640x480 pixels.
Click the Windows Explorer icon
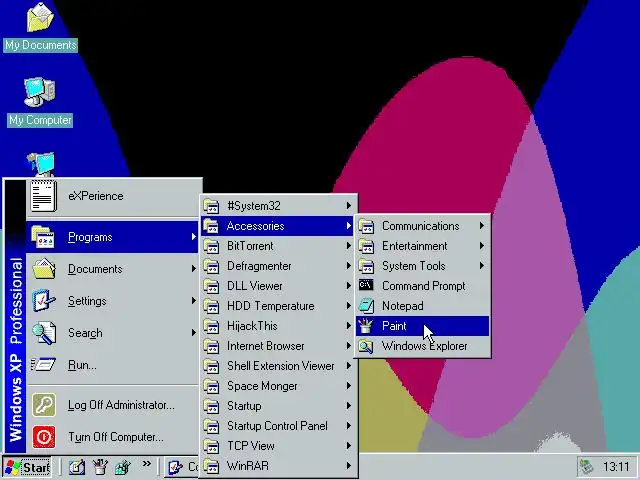tap(366, 346)
